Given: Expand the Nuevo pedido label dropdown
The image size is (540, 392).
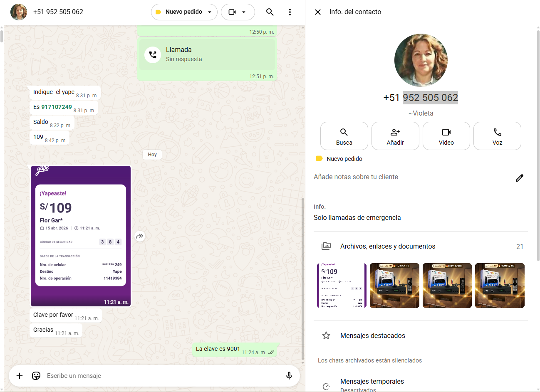Looking at the screenshot, I should [184, 12].
